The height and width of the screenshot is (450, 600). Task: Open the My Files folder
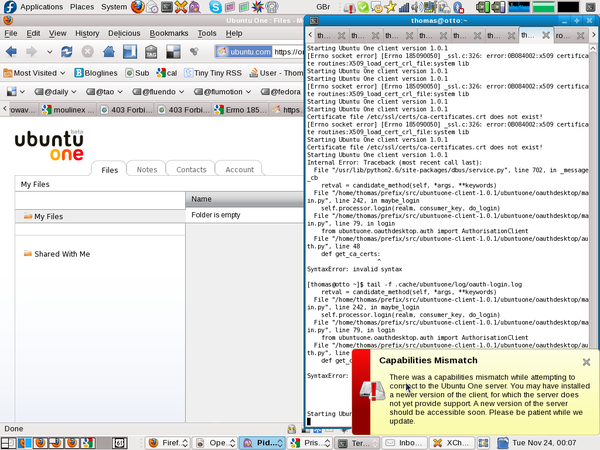pyautogui.click(x=43, y=216)
